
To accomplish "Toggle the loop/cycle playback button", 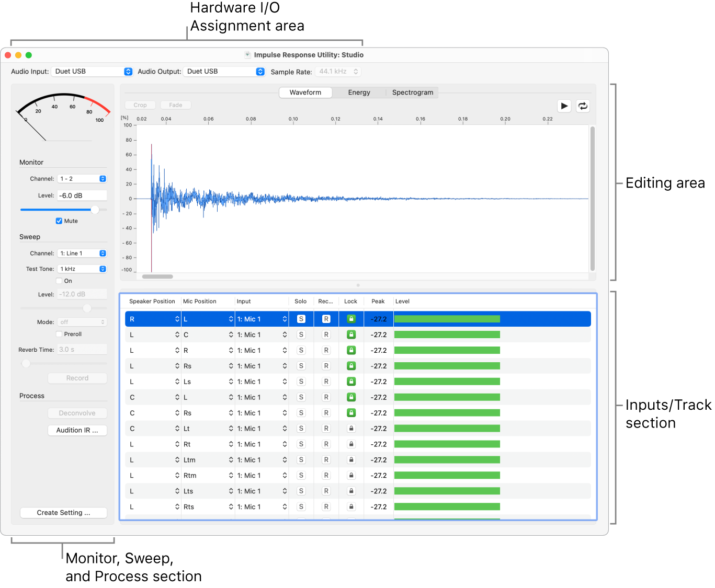I will point(583,106).
